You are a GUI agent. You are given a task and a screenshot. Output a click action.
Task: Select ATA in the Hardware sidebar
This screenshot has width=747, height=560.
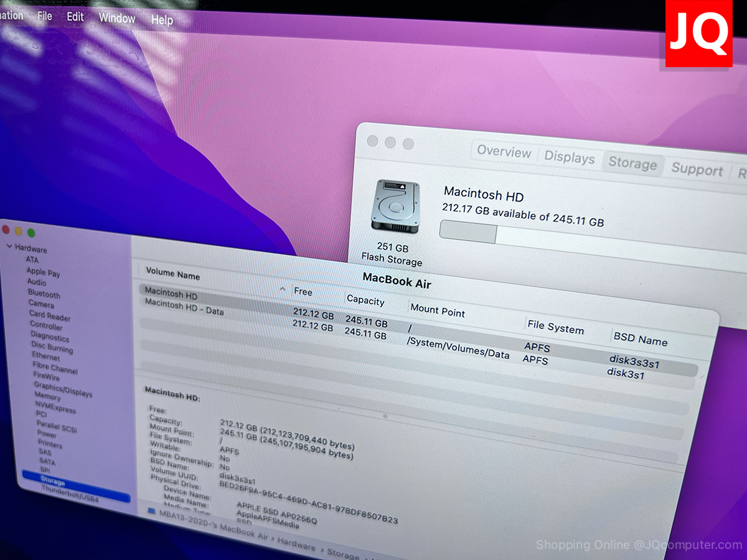coord(32,259)
